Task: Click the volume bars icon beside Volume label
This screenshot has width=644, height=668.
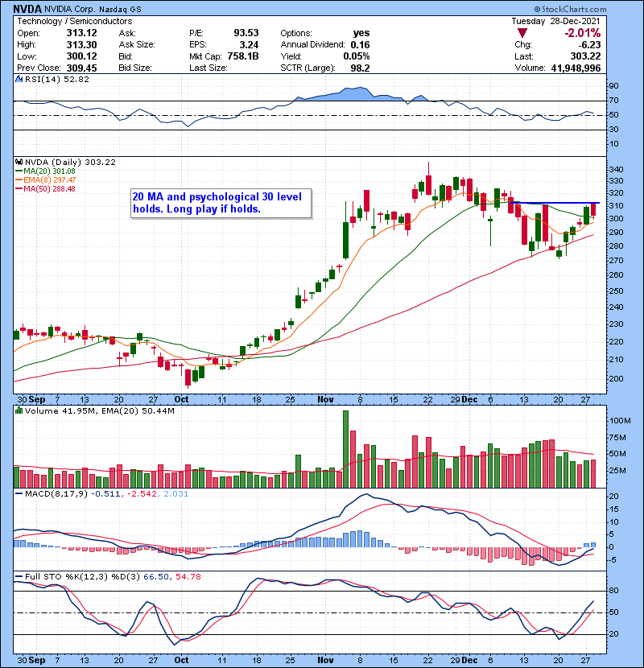Action: (19, 410)
